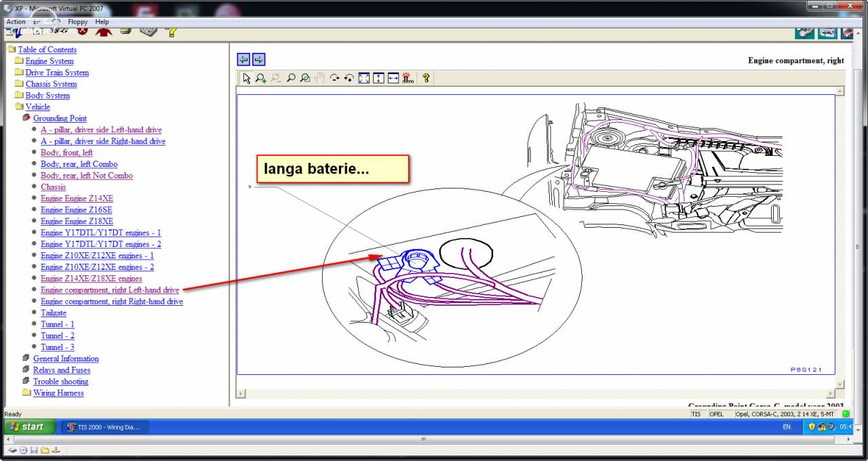Viewport: 868px width, 461px height.
Task: Fit the diagram to window height
Action: point(378,78)
